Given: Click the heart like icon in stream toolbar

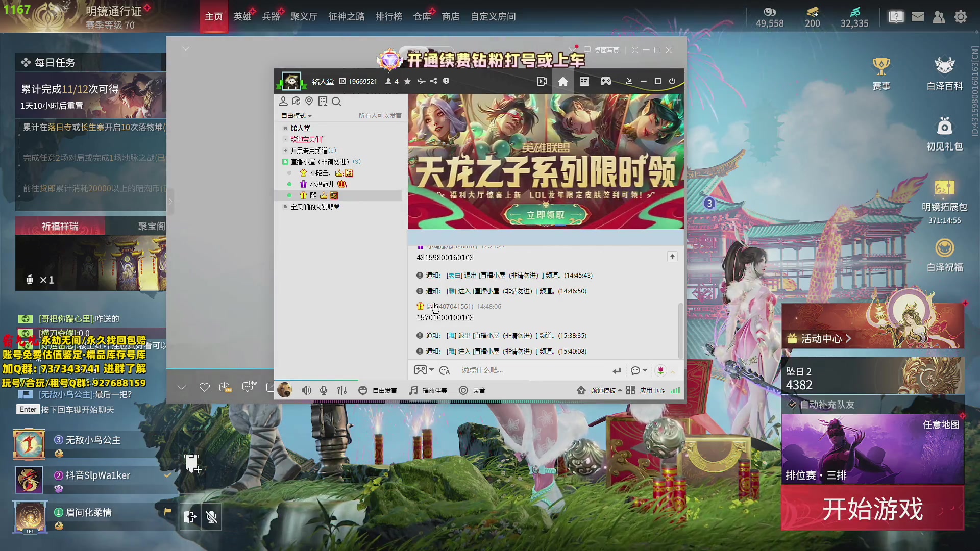Looking at the screenshot, I should (204, 388).
